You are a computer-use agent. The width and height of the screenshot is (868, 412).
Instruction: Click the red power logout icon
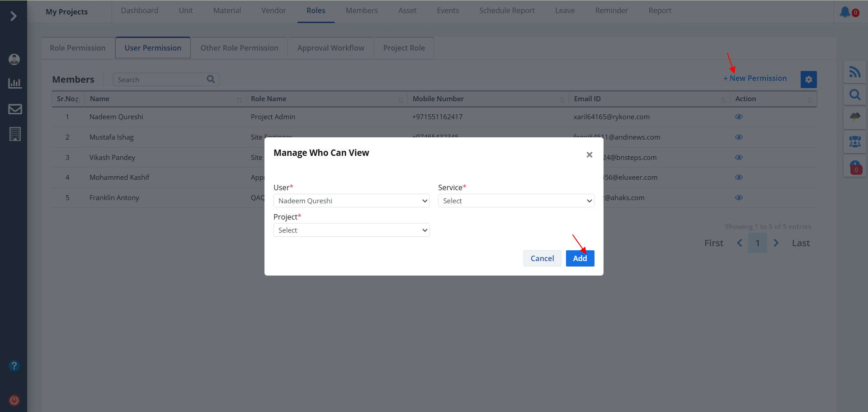[x=14, y=400]
